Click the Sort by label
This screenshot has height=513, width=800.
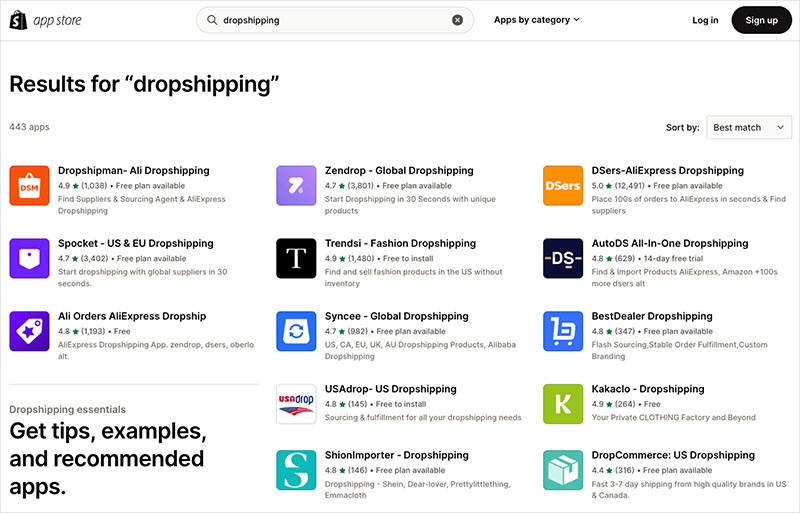click(x=682, y=128)
